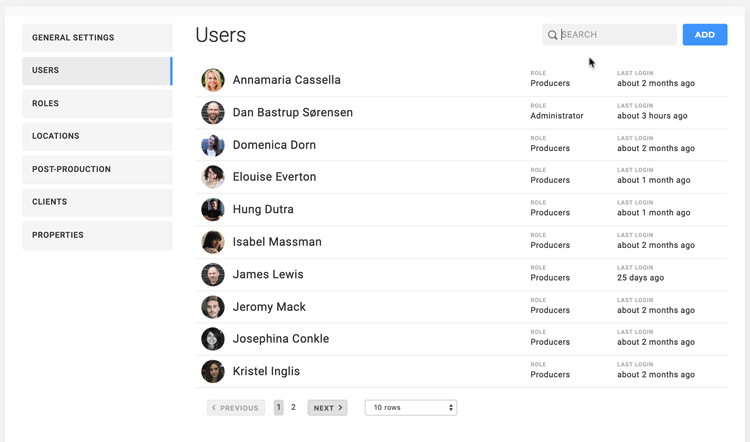Open Jeromy Mack's user name
This screenshot has height=442, width=750.
[x=269, y=307]
